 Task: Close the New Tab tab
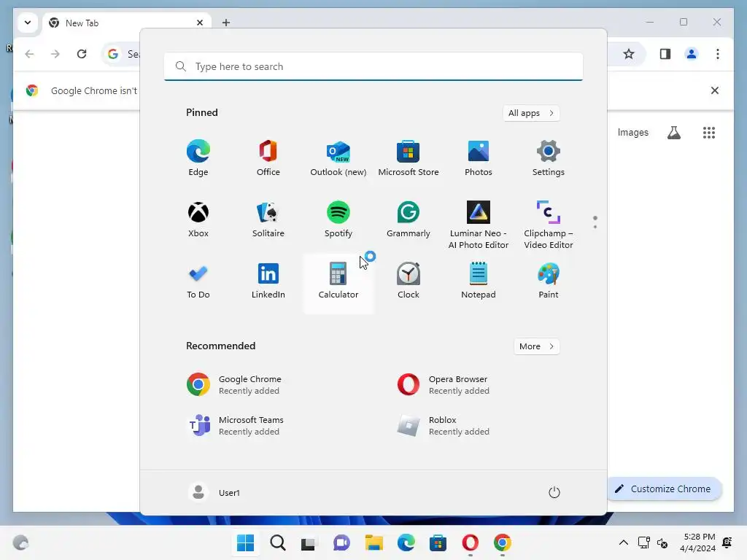coord(200,23)
